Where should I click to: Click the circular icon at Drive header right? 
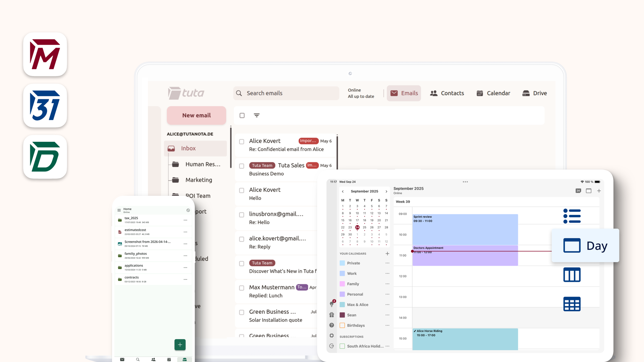[x=188, y=210]
